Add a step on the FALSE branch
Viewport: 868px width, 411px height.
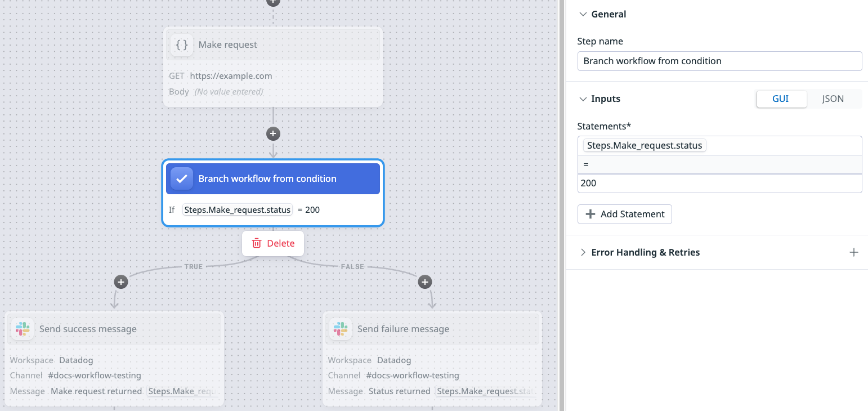[x=425, y=282]
